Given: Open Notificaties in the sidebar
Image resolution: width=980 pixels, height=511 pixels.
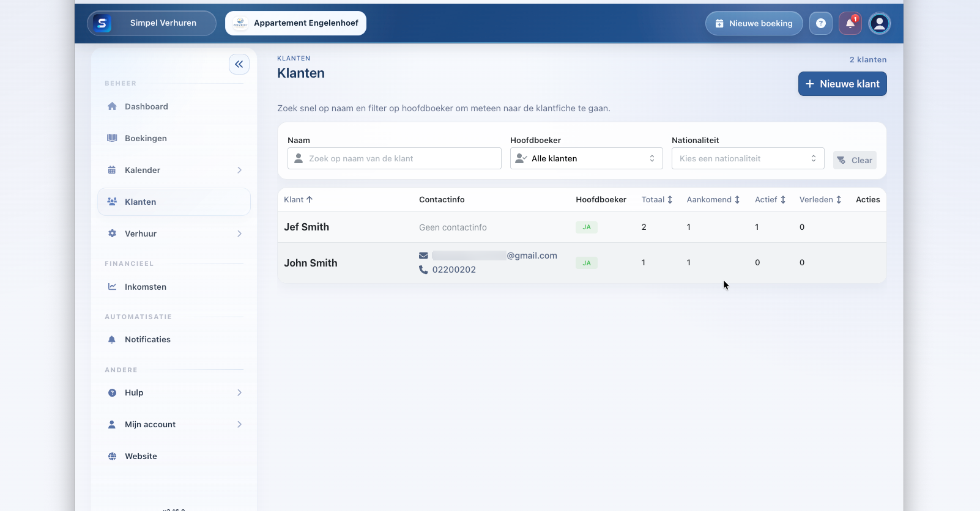Looking at the screenshot, I should (x=174, y=339).
